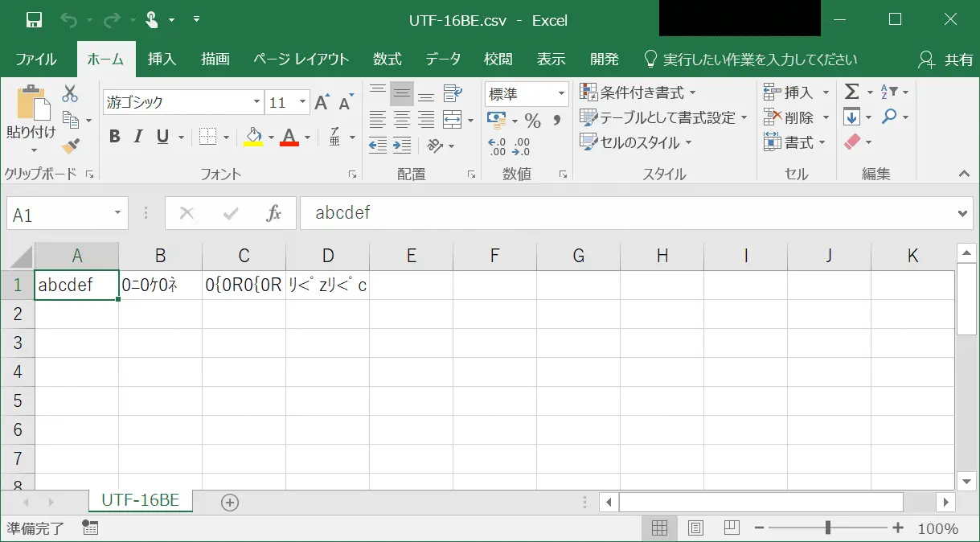
Task: Open the Name Box dropdown arrow
Action: tap(117, 213)
